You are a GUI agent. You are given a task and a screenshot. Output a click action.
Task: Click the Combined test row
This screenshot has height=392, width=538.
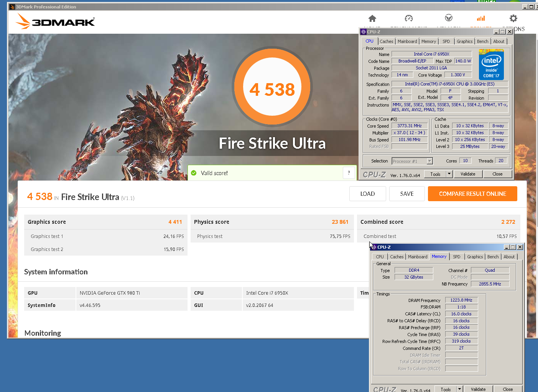439,236
